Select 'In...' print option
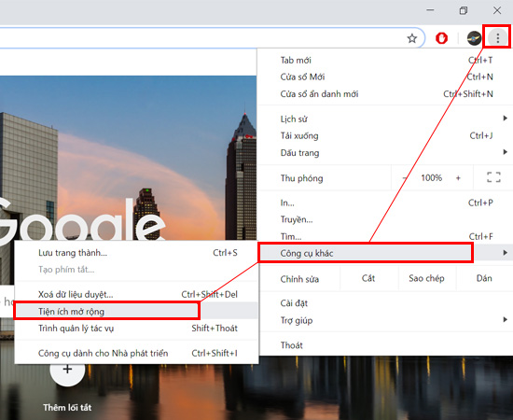The image size is (513, 420). [x=384, y=203]
